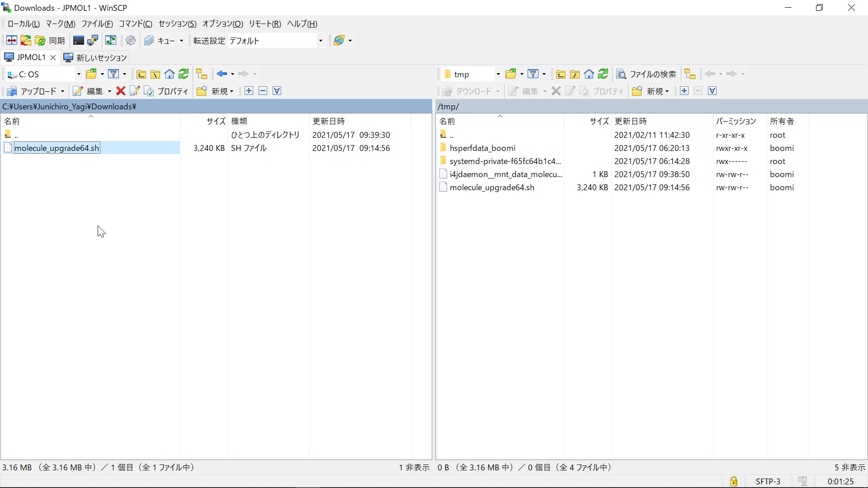Viewport: 868px width, 488px height.
Task: Click the キュー queue icon
Action: coord(149,40)
